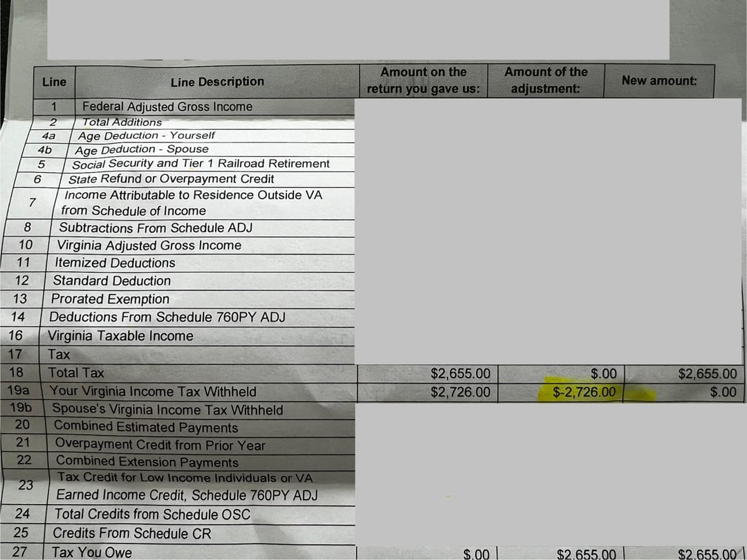This screenshot has height=560, width=747.
Task: Select the "Tax You Owe" line description
Action: pyautogui.click(x=91, y=552)
